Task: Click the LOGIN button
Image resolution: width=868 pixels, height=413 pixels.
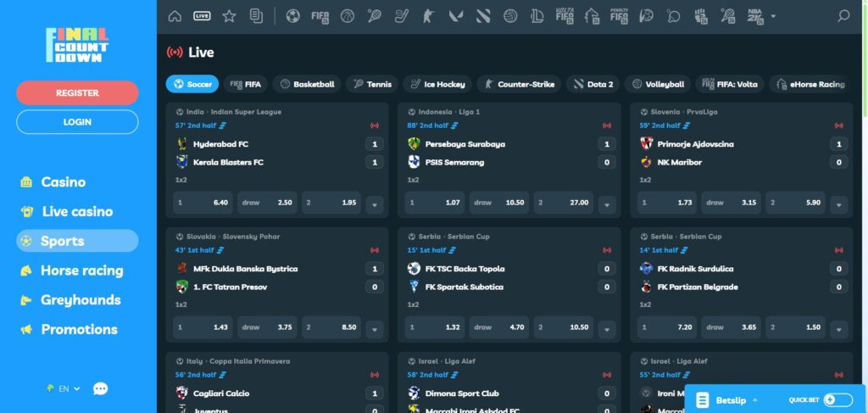Action: [77, 122]
